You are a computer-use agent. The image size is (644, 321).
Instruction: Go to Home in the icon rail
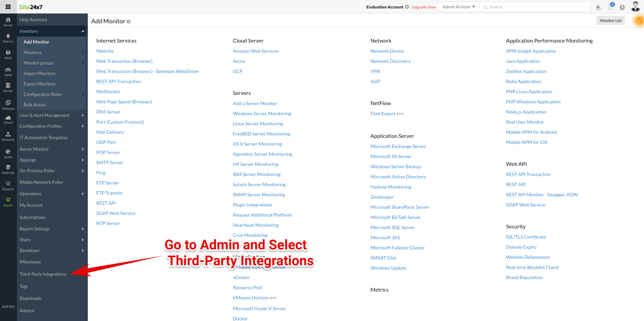tap(8, 22)
